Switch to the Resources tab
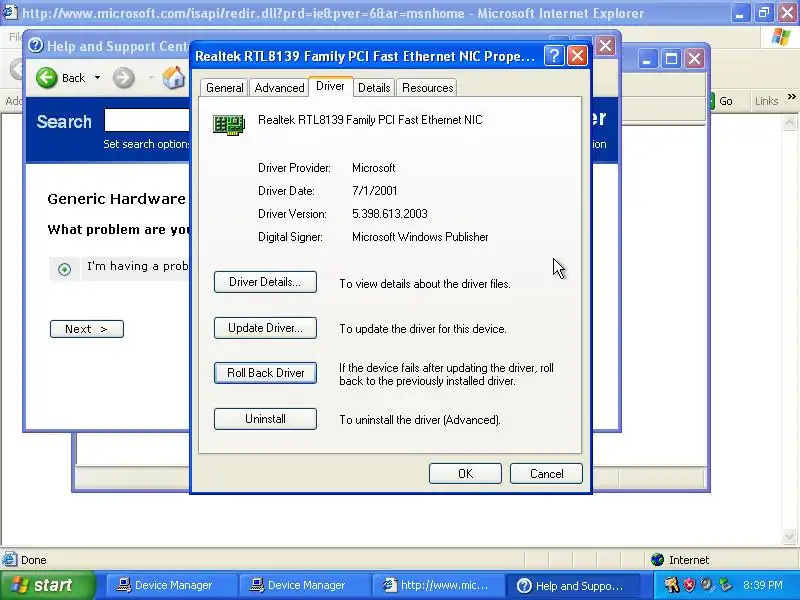The height and width of the screenshot is (600, 800). [427, 88]
